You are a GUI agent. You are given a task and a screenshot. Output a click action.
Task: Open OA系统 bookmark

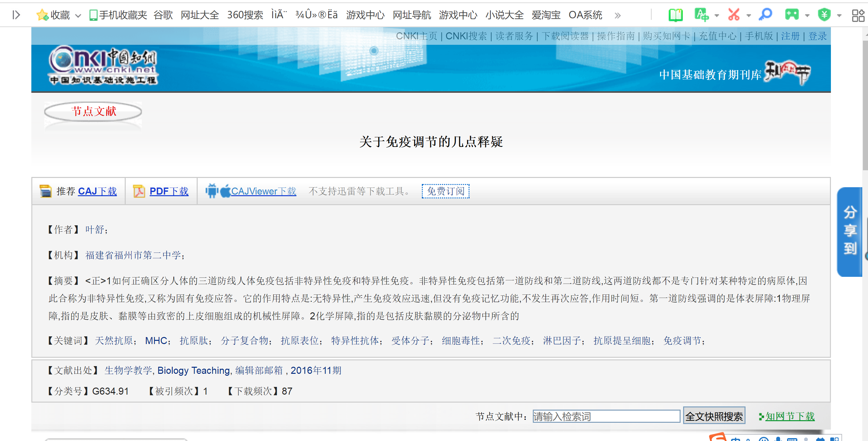click(585, 15)
